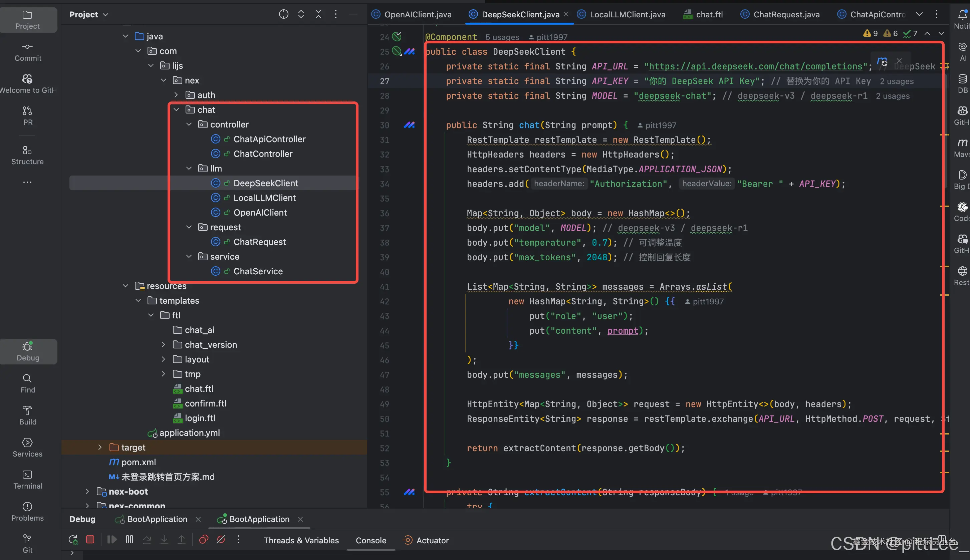Open the Terminal tool window
This screenshot has width=970, height=560.
pyautogui.click(x=27, y=479)
